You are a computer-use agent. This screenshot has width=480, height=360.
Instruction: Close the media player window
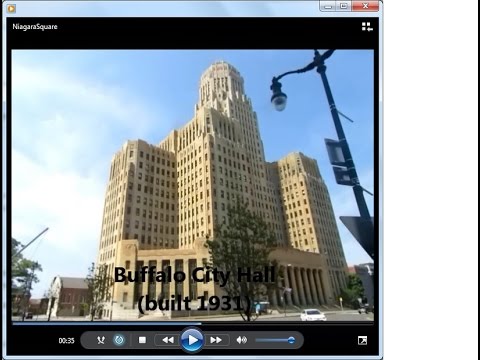(365, 6)
